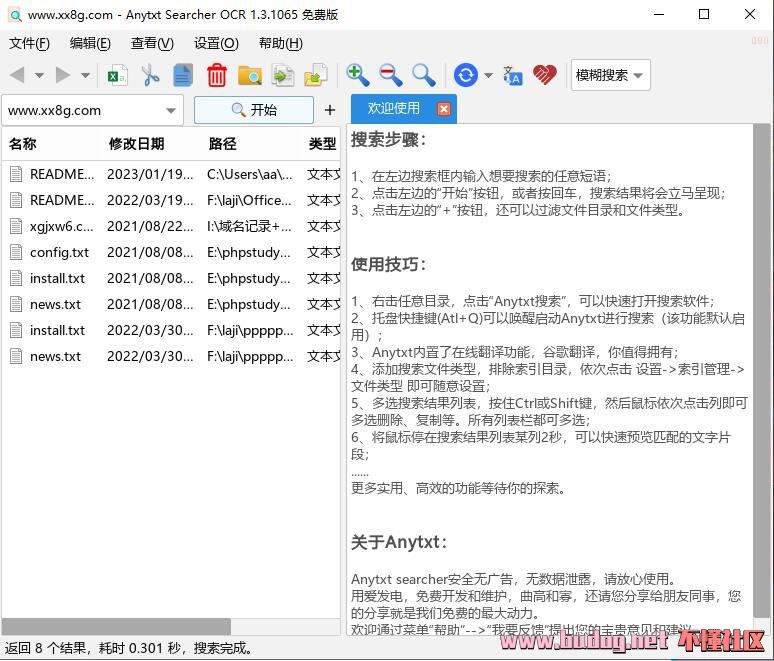Click the translate icon in toolbar
Viewport: 774px width, 661px height.
[512, 75]
